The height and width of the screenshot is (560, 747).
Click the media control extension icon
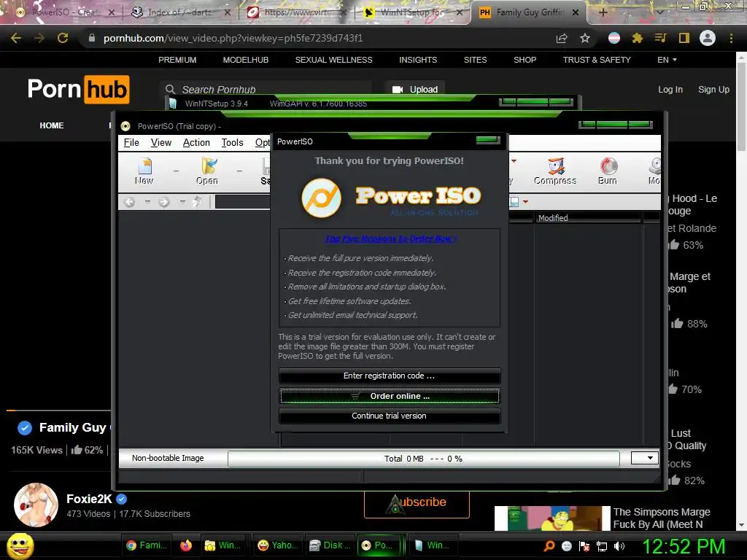[661, 38]
